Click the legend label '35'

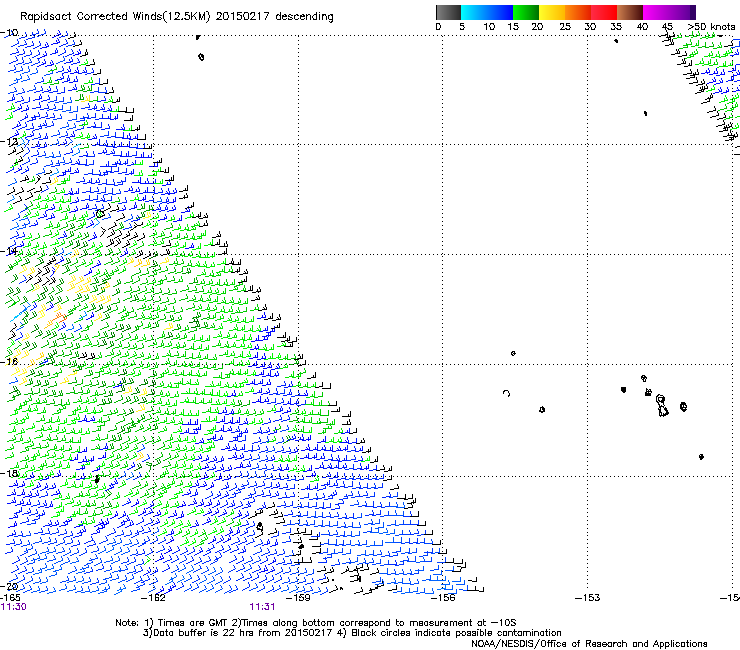[616, 27]
